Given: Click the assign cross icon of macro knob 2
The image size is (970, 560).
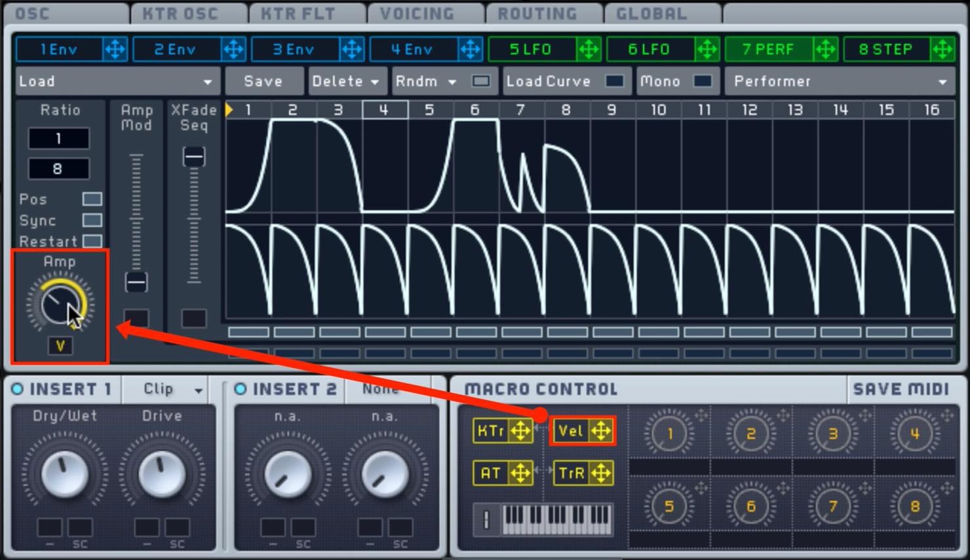Looking at the screenshot, I should pos(783,415).
